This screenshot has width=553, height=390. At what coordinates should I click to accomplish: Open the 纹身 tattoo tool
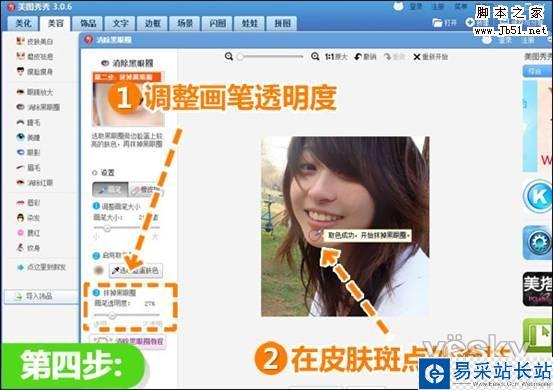tap(29, 248)
